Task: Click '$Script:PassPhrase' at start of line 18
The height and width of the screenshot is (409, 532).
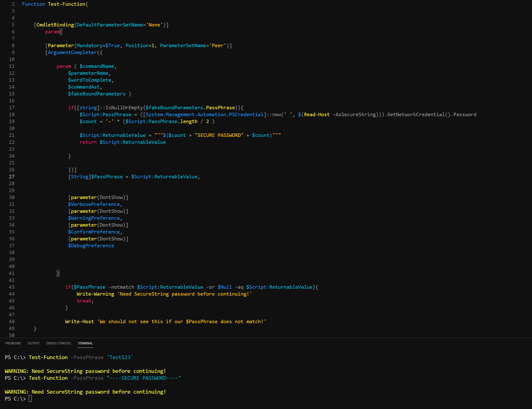Action: pyautogui.click(x=105, y=114)
